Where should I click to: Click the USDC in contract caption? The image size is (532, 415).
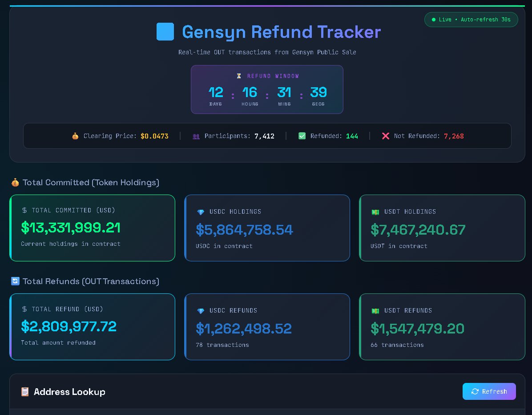point(224,246)
